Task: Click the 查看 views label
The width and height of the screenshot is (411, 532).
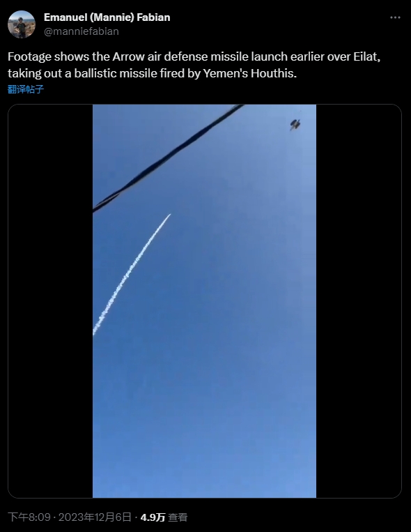Action: pyautogui.click(x=178, y=517)
